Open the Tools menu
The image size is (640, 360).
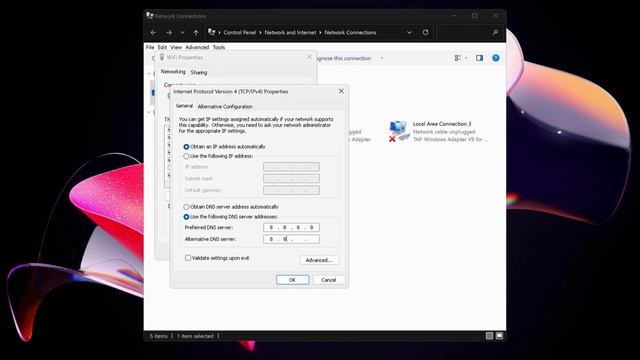point(219,47)
